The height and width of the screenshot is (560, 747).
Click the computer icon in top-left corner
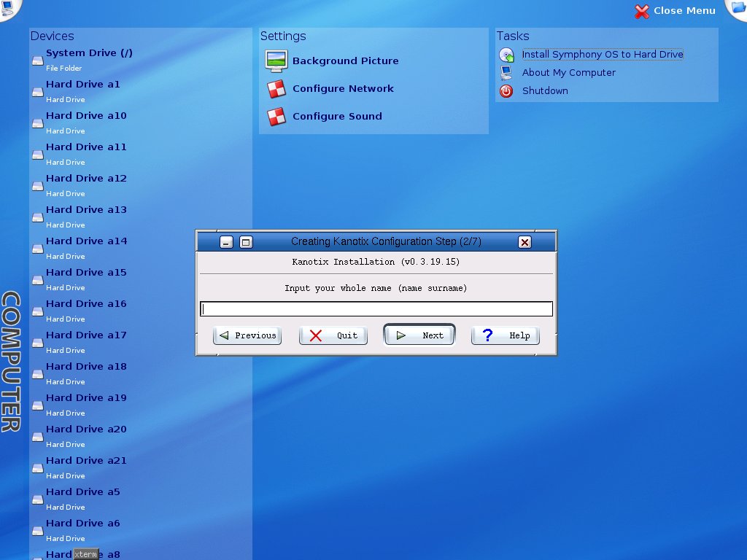(x=7, y=8)
